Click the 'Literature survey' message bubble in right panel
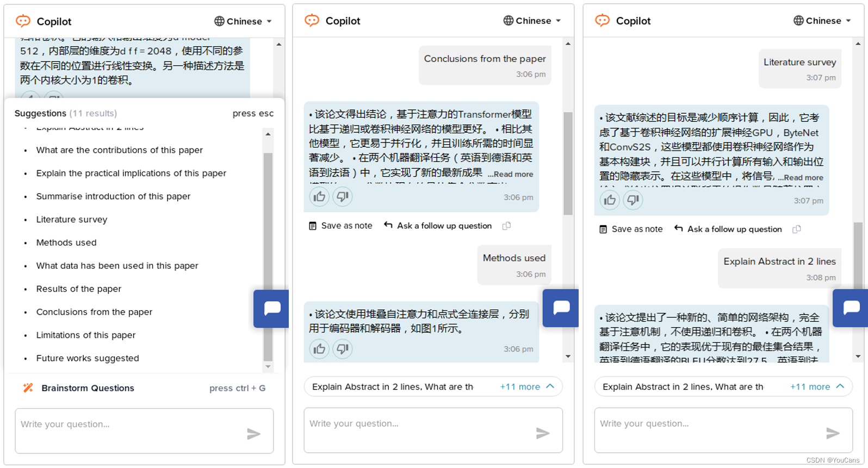Image resolution: width=868 pixels, height=468 pixels. tap(799, 69)
